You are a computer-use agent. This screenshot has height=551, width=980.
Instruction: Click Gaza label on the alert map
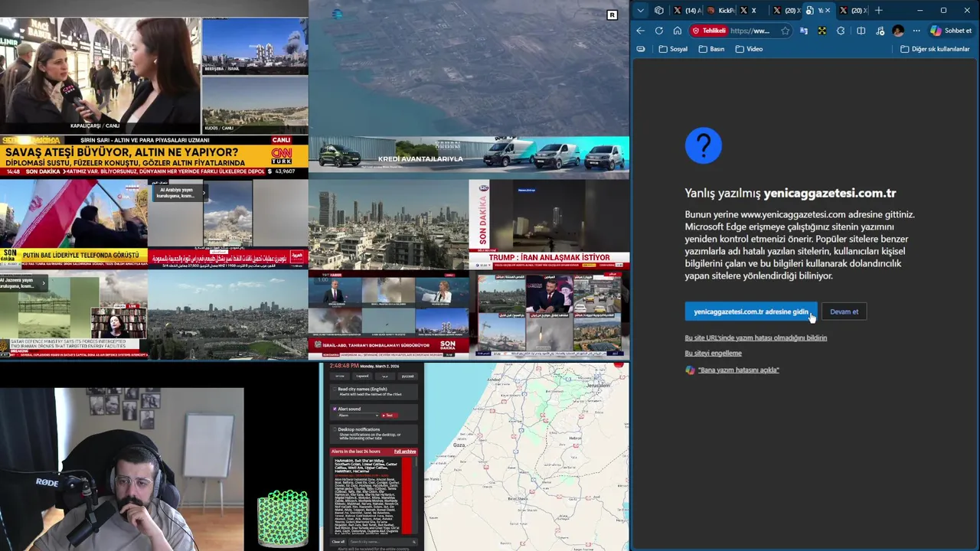tap(459, 445)
